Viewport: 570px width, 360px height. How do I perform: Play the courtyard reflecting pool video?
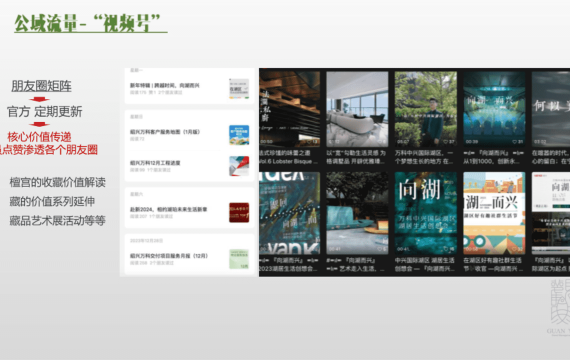point(357,213)
